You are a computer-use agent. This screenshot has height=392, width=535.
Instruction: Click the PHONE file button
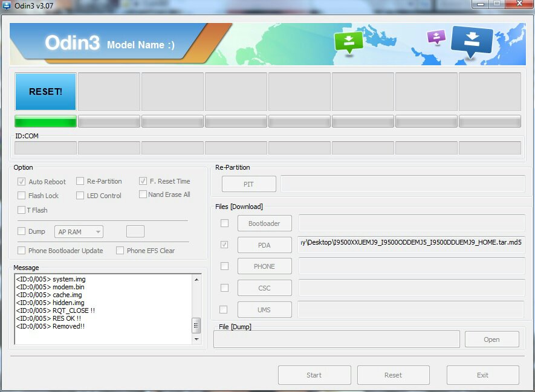coord(264,266)
